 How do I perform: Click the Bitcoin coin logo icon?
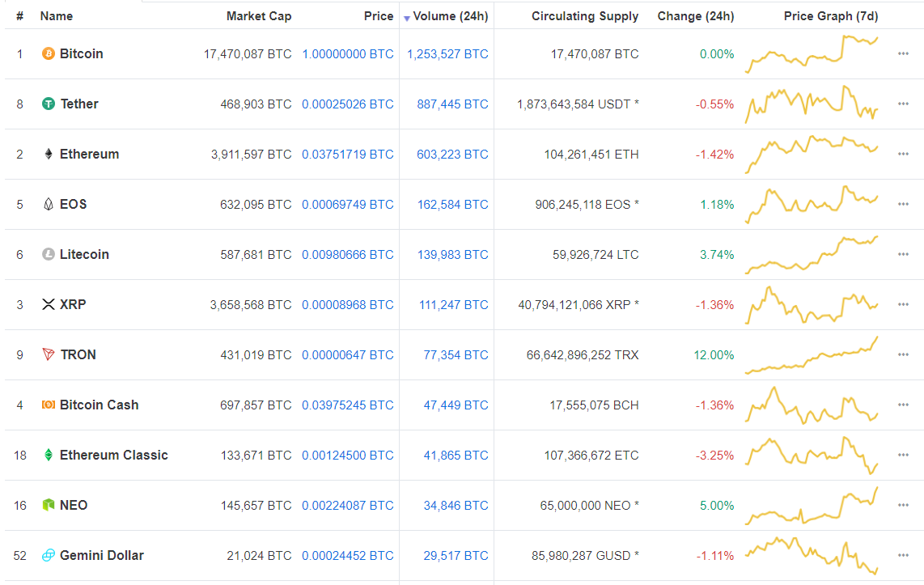tap(49, 54)
